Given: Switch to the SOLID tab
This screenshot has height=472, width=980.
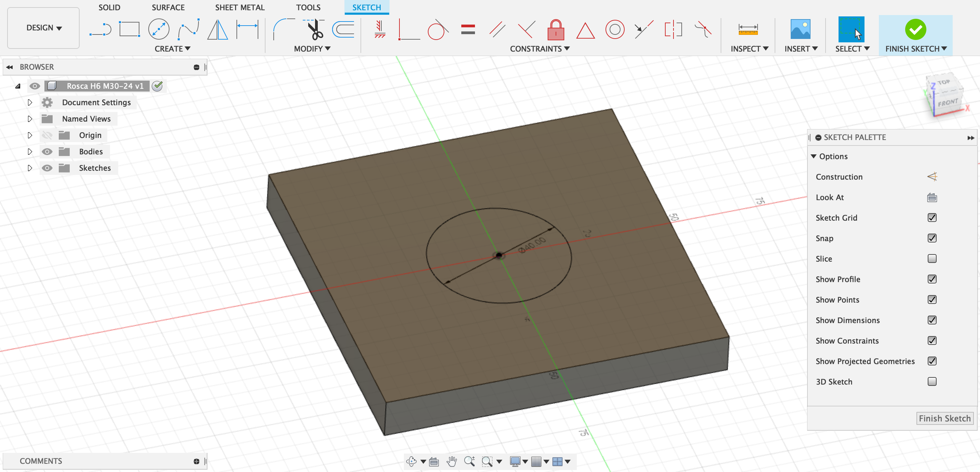Looking at the screenshot, I should point(109,7).
